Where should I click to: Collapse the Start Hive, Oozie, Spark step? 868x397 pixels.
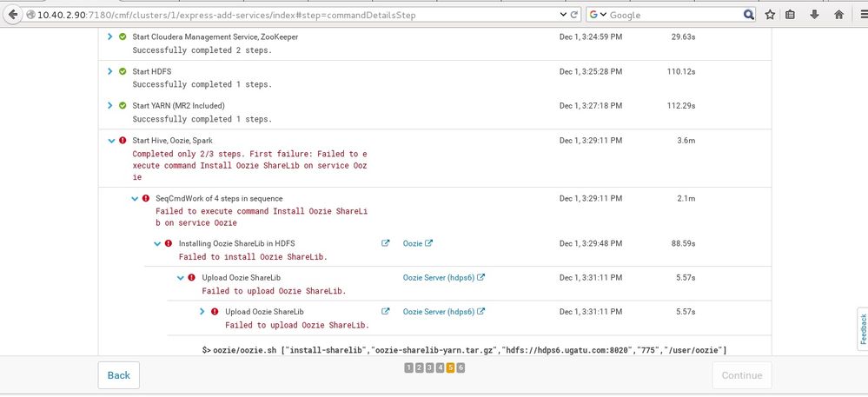(111, 141)
